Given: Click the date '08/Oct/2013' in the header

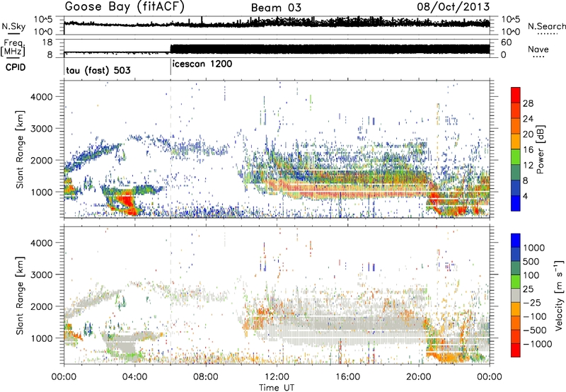Looking at the screenshot, I should [x=454, y=7].
